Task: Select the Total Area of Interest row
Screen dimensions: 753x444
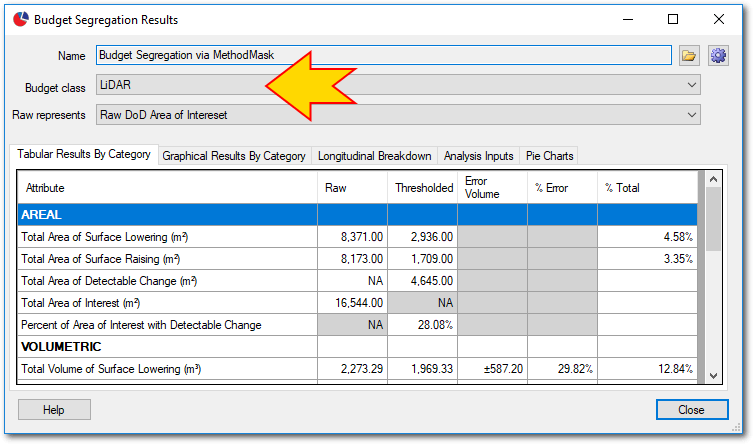Action: [x=357, y=303]
